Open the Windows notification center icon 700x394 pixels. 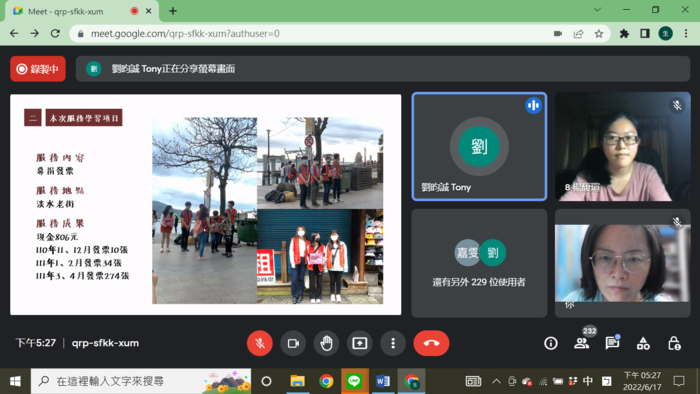679,381
